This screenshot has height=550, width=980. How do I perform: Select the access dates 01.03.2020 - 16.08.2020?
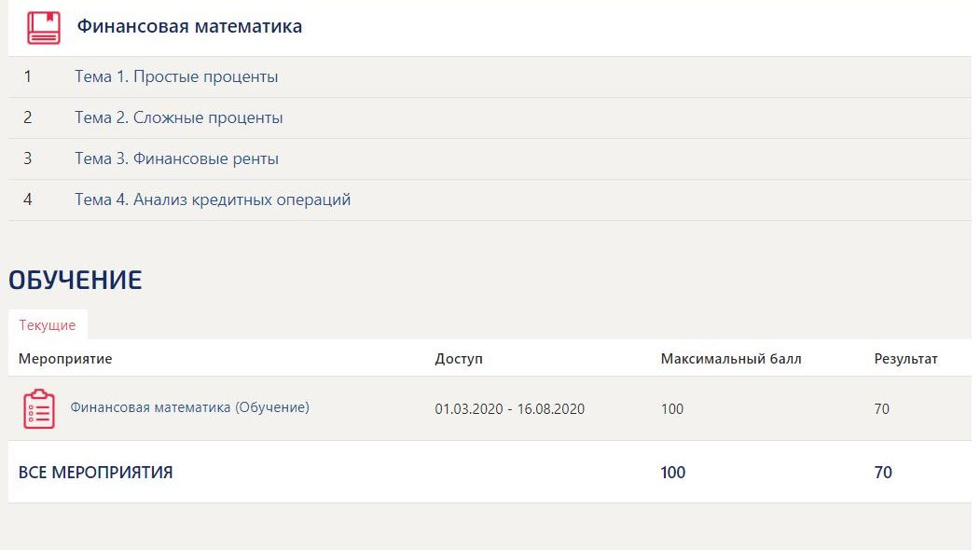[509, 409]
